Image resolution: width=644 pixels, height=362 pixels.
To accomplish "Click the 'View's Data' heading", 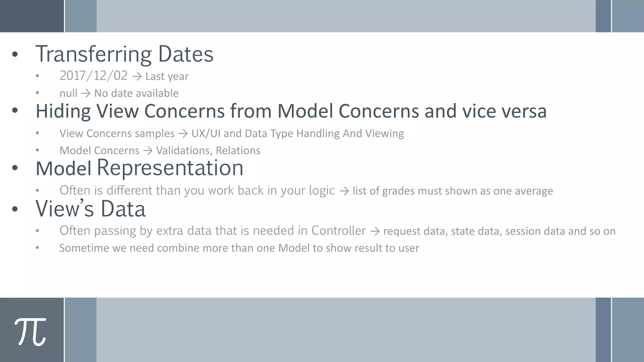I will tap(91, 208).
